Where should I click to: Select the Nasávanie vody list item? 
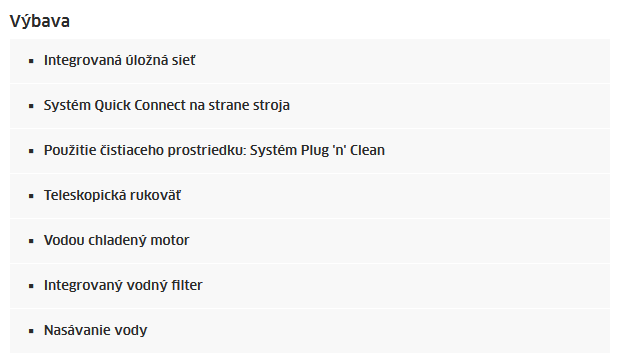(310, 331)
